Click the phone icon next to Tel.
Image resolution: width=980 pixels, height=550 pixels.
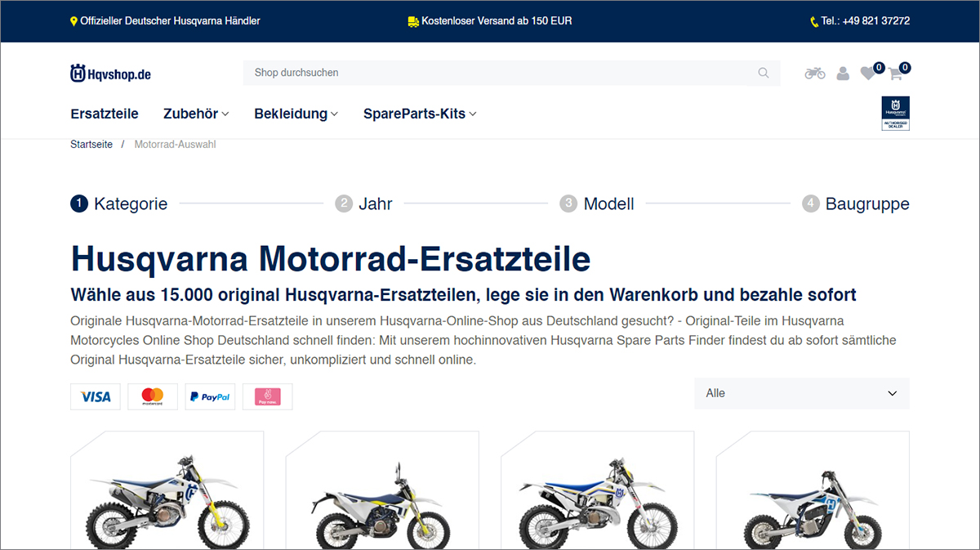(814, 22)
